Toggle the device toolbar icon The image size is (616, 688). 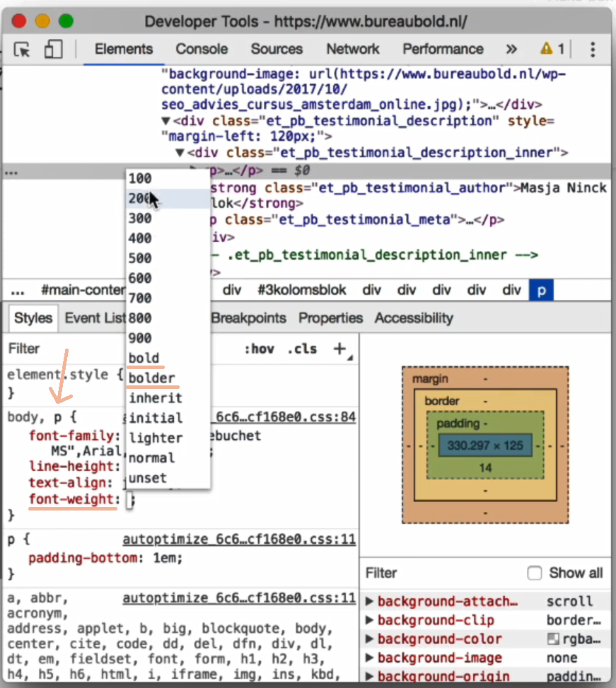click(53, 49)
